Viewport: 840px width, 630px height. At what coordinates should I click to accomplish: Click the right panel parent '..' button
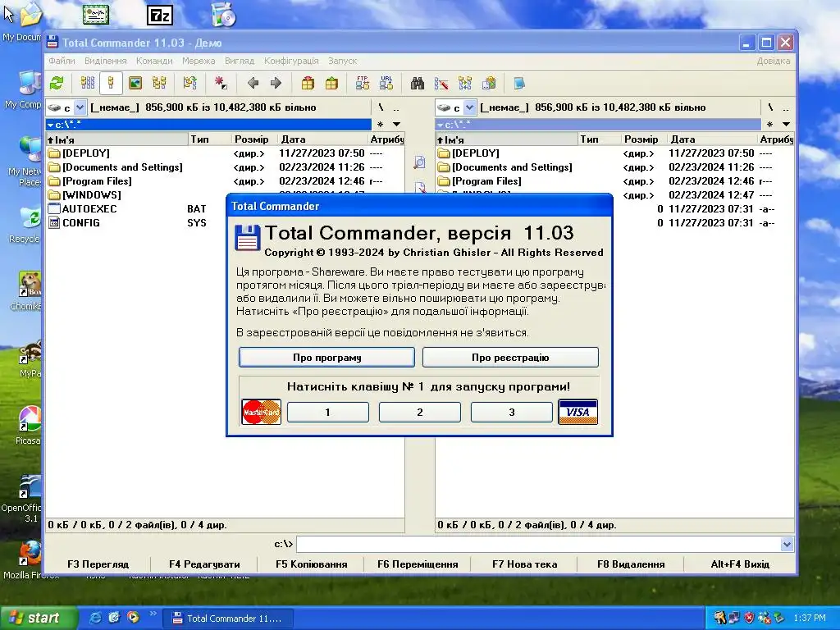pyautogui.click(x=786, y=107)
